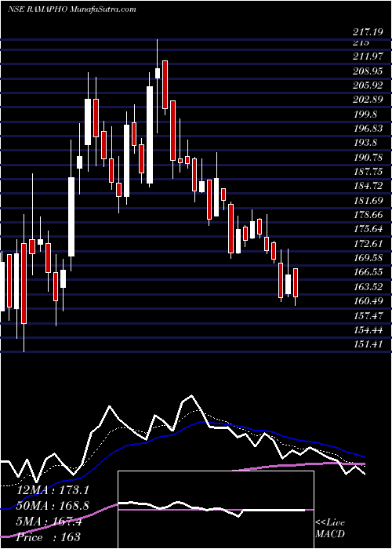Select the 211.97 price level label
Viewport: 392px width, 549px height.
point(368,56)
